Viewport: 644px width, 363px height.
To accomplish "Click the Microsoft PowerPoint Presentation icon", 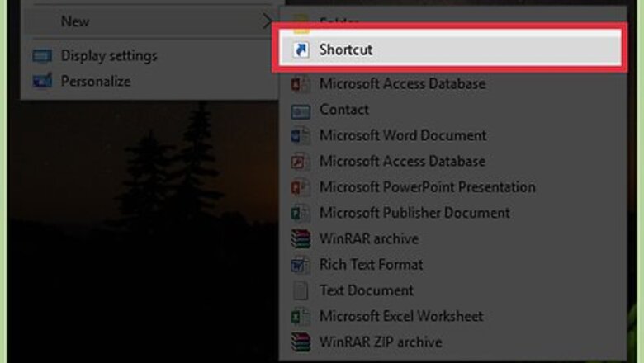I will (x=301, y=188).
